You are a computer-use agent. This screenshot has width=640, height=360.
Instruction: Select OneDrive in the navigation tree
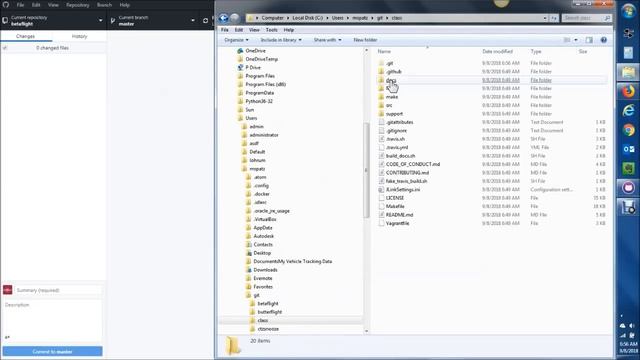255,51
